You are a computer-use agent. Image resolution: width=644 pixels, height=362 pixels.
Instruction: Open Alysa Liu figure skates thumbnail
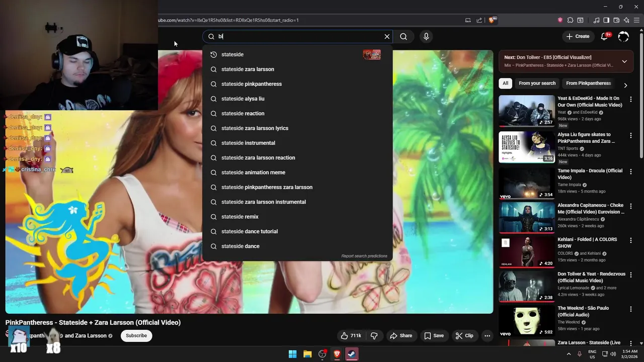pyautogui.click(x=527, y=147)
